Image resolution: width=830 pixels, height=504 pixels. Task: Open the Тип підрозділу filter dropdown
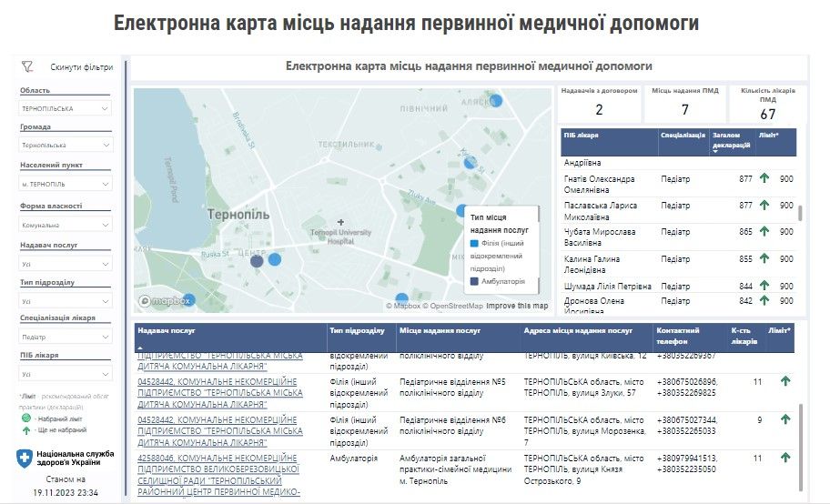point(66,301)
